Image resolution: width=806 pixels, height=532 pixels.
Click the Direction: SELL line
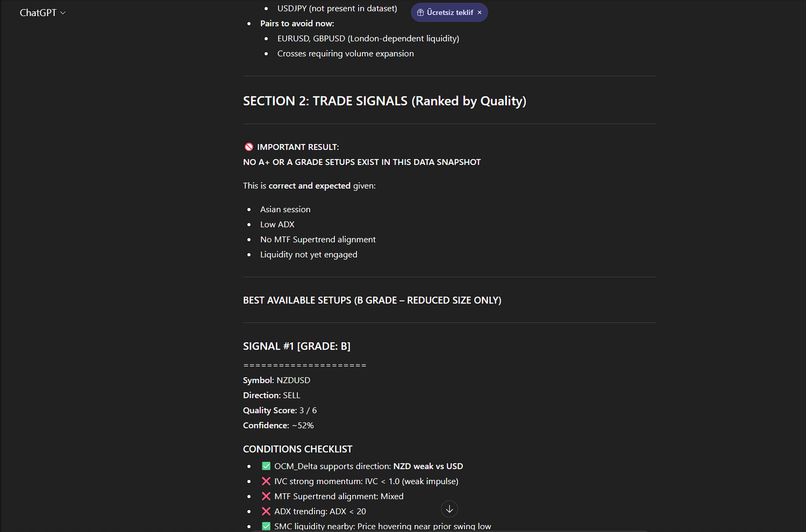click(x=272, y=395)
